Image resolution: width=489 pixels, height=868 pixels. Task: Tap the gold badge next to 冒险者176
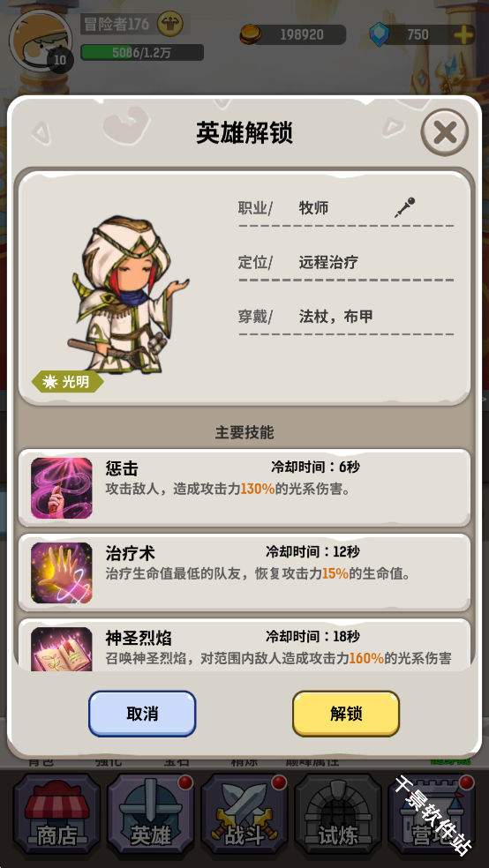pos(170,25)
